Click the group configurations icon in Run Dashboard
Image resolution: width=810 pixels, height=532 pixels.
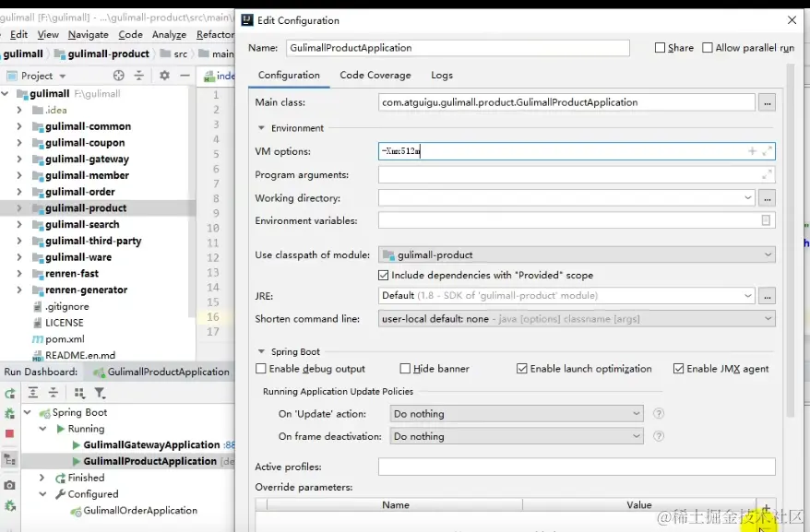79,393
